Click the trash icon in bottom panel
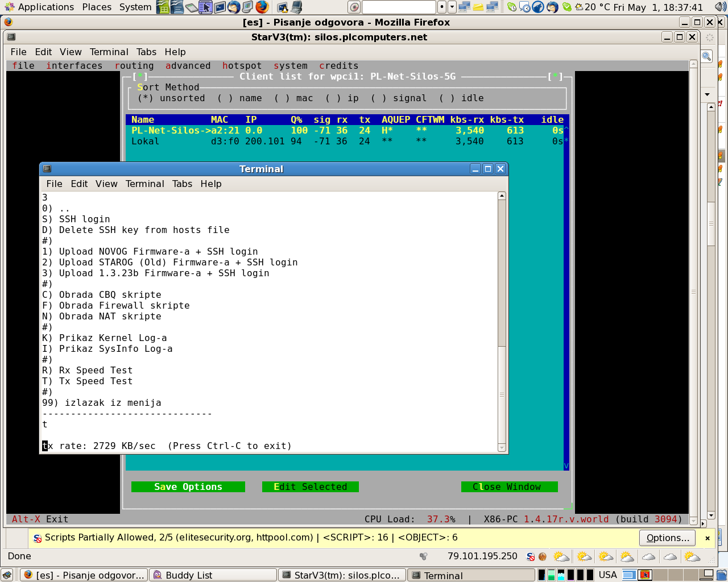 click(x=721, y=575)
